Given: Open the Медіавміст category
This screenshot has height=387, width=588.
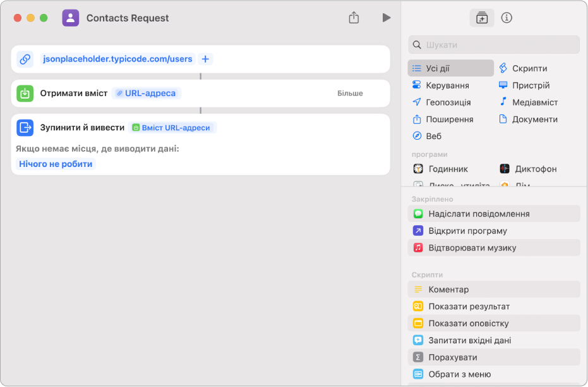Looking at the screenshot, I should (529, 102).
